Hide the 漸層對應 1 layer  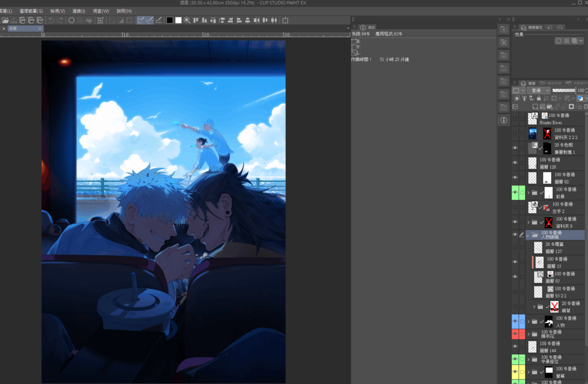515,148
